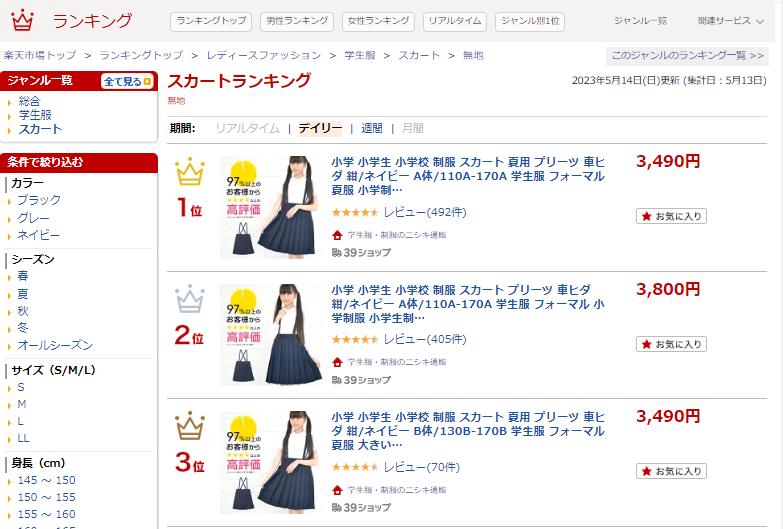Filter by ネイビー color

tap(38, 235)
